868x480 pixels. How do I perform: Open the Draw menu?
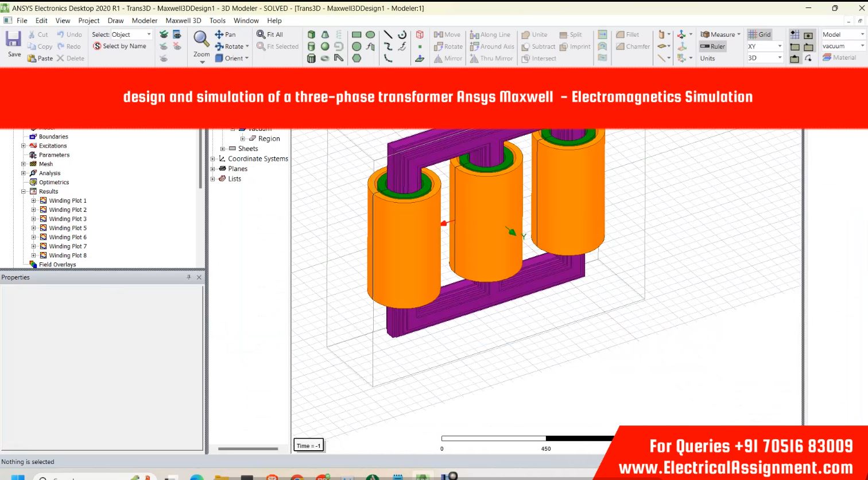tap(115, 21)
